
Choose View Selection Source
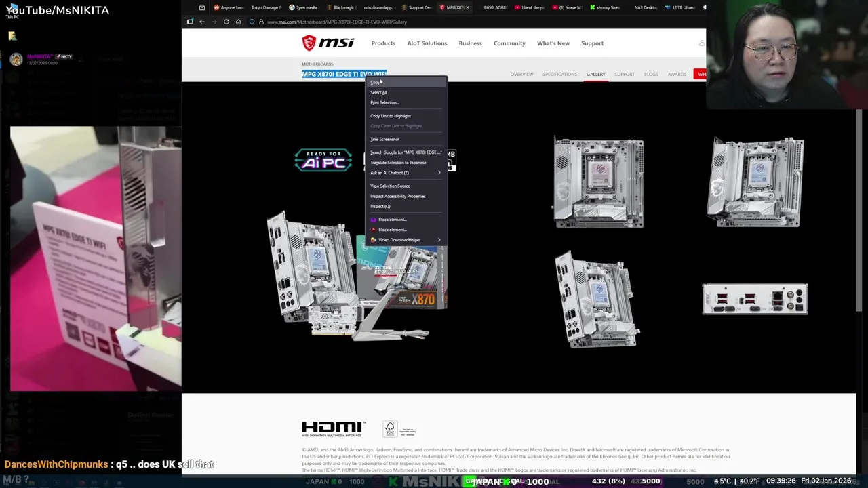click(x=406, y=186)
